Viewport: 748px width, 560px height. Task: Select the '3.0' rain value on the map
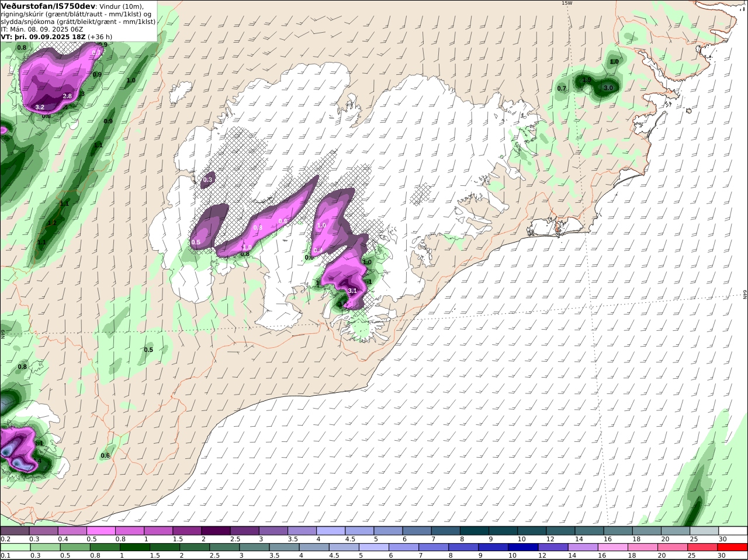pyautogui.click(x=608, y=88)
